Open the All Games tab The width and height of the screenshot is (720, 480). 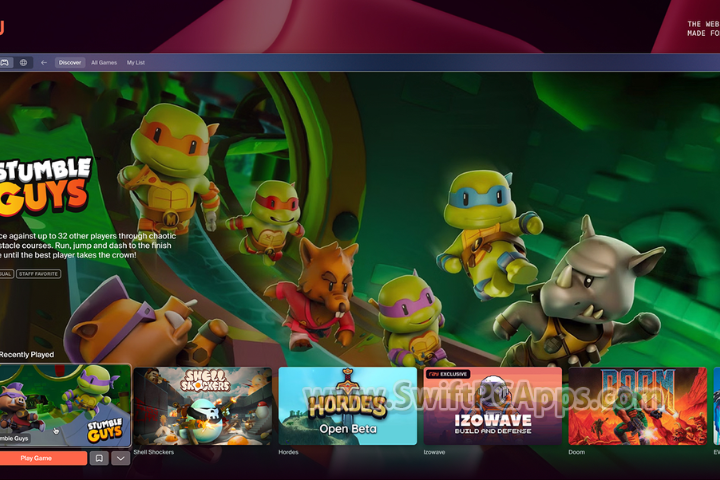click(x=104, y=62)
